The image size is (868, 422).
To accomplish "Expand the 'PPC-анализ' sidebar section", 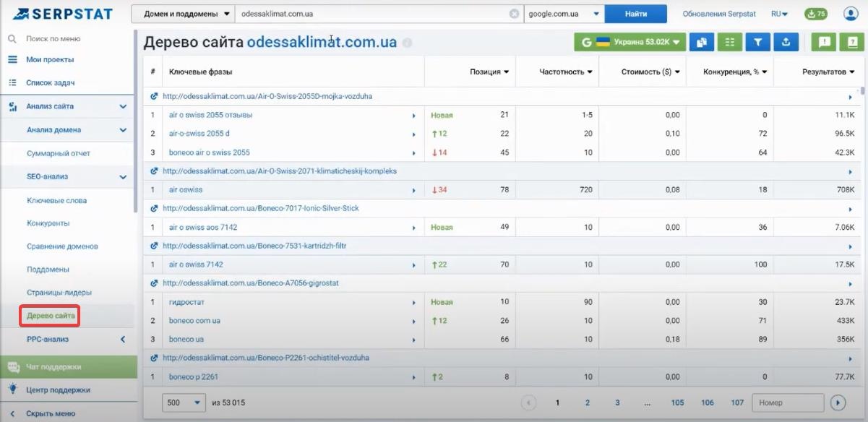I will click(123, 339).
